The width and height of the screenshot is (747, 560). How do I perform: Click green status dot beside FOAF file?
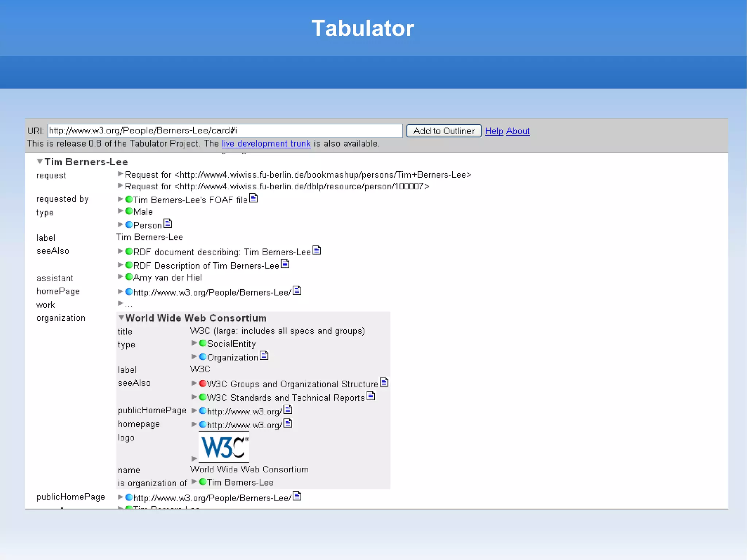(129, 199)
